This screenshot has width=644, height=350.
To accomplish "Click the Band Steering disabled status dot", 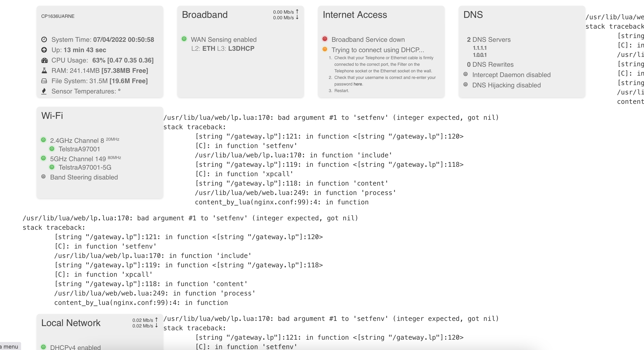I will pyautogui.click(x=44, y=176).
